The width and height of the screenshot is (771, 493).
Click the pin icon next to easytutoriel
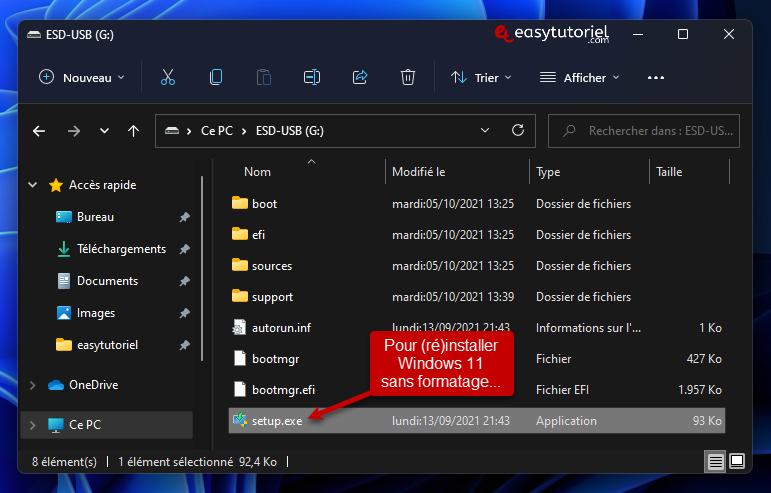(184, 345)
